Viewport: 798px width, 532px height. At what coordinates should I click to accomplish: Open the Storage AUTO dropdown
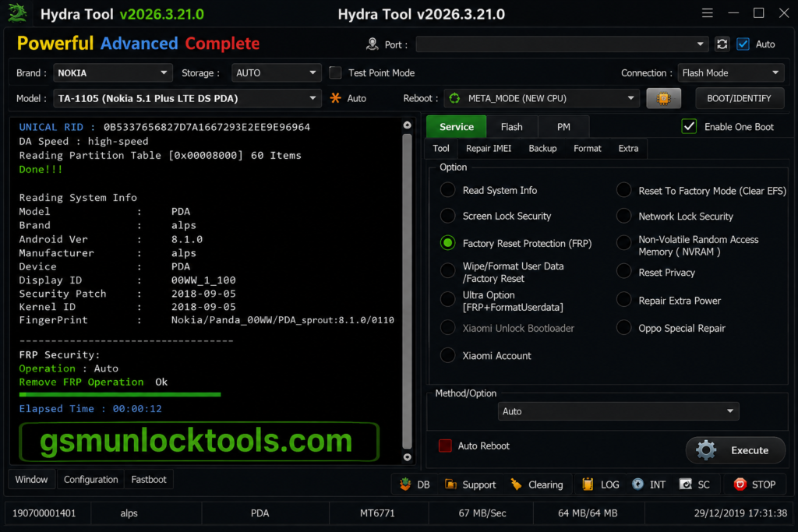click(x=276, y=72)
